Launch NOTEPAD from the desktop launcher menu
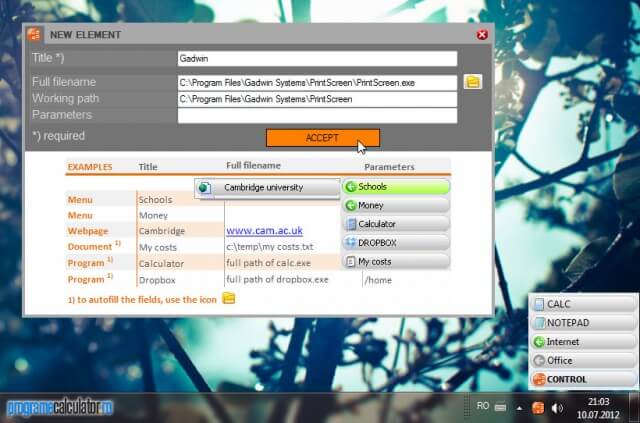This screenshot has height=423, width=640. (583, 323)
